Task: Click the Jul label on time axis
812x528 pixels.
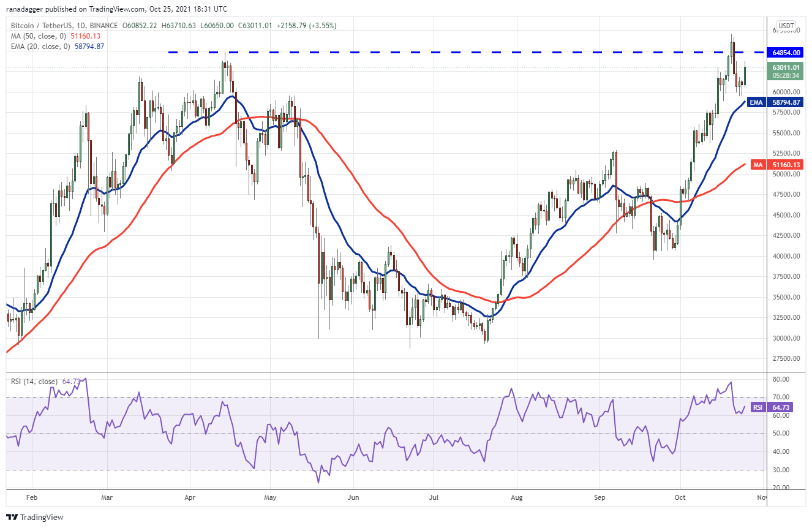Action: (433, 499)
